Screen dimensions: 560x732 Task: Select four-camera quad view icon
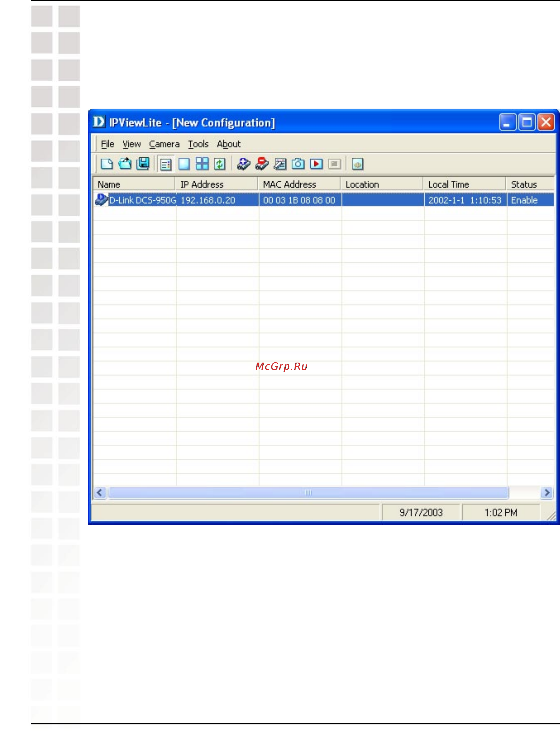[x=202, y=164]
